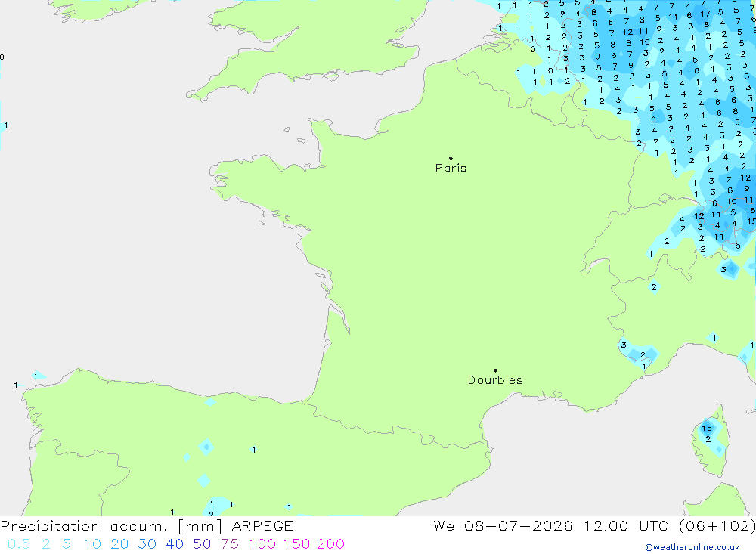
Task: Click the Paris city label
Action: click(451, 168)
